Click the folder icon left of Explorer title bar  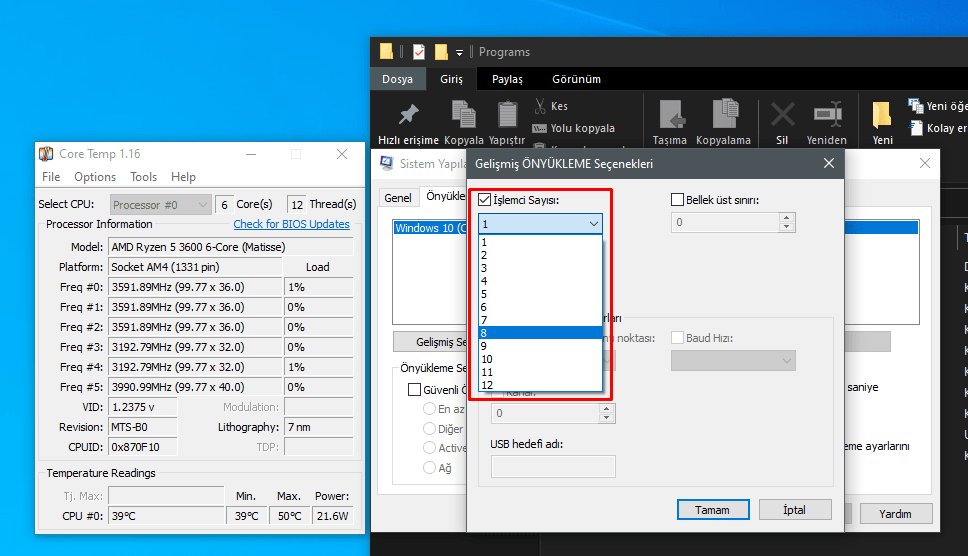(x=386, y=51)
